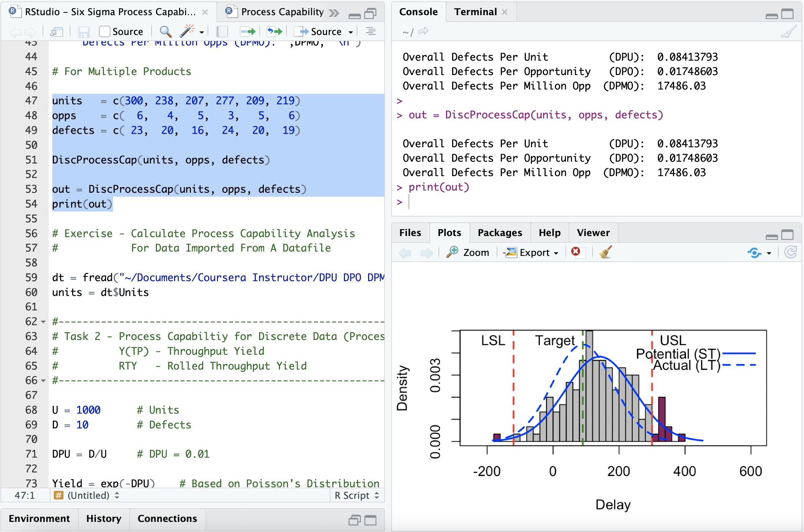Clear console with broom icon
This screenshot has height=532, width=804.
788,32
